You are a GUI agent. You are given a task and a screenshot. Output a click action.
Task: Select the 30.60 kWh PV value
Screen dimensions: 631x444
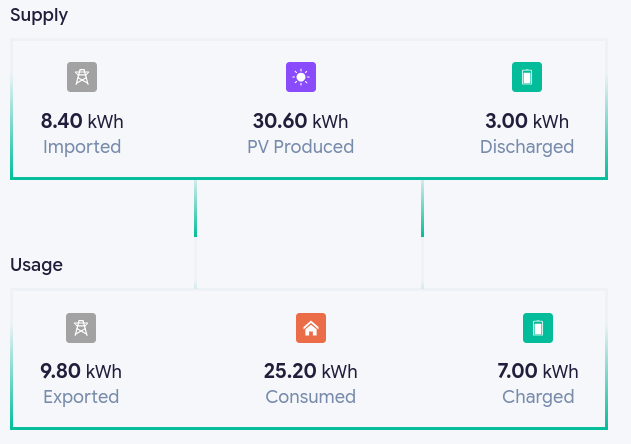coord(300,121)
